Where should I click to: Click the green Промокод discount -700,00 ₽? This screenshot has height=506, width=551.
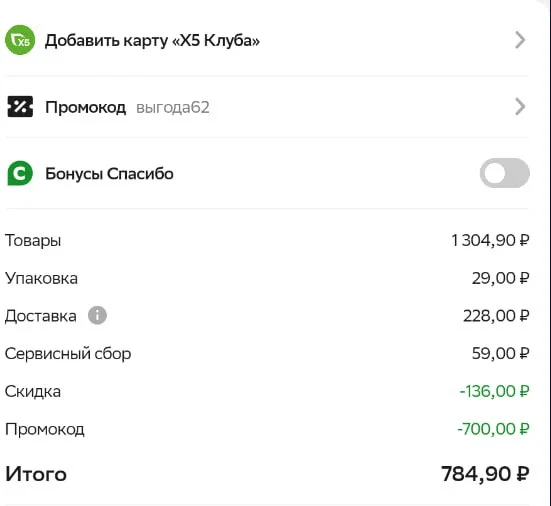click(493, 429)
